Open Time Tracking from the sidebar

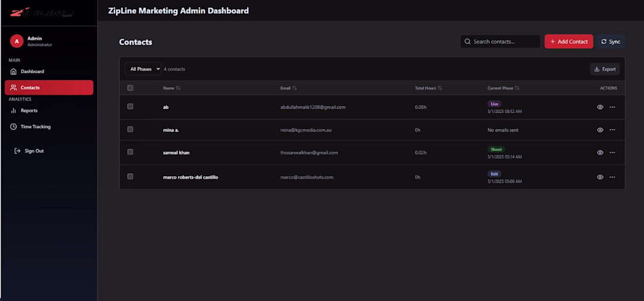(x=35, y=126)
